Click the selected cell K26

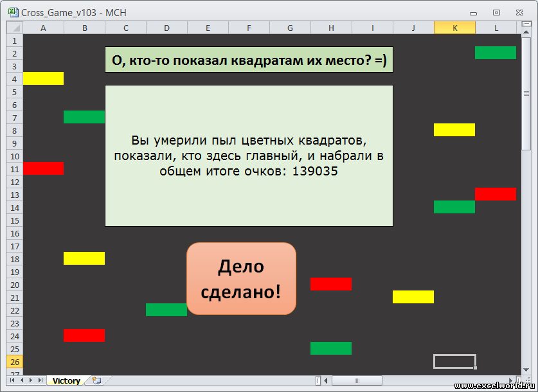point(454,362)
